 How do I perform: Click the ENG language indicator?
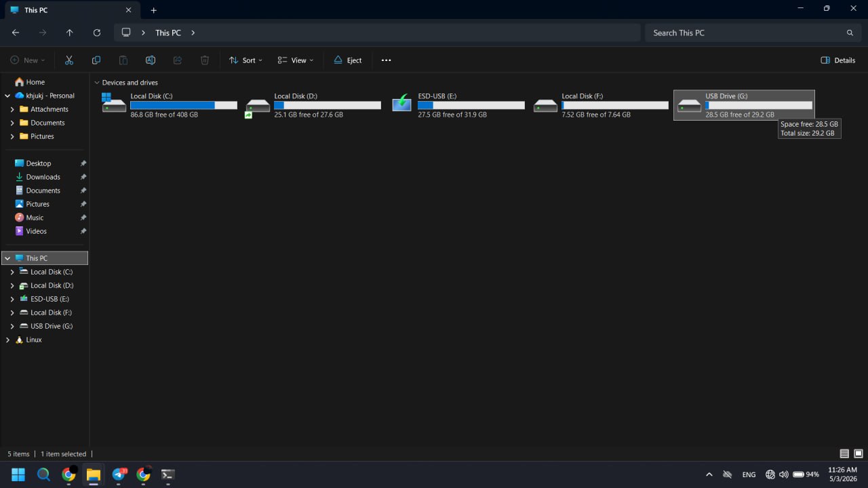coord(749,474)
